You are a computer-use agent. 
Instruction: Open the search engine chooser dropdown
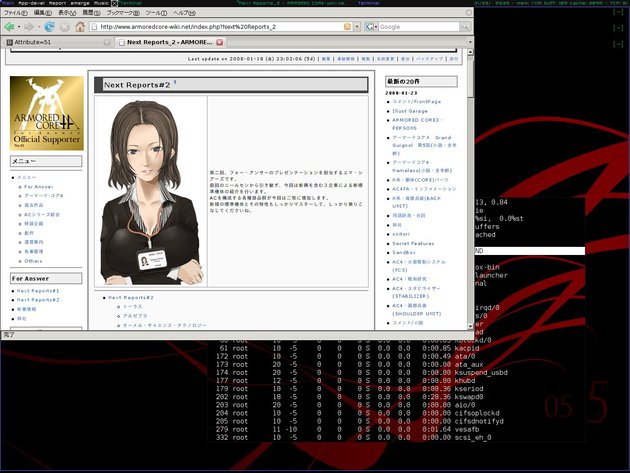(376, 27)
